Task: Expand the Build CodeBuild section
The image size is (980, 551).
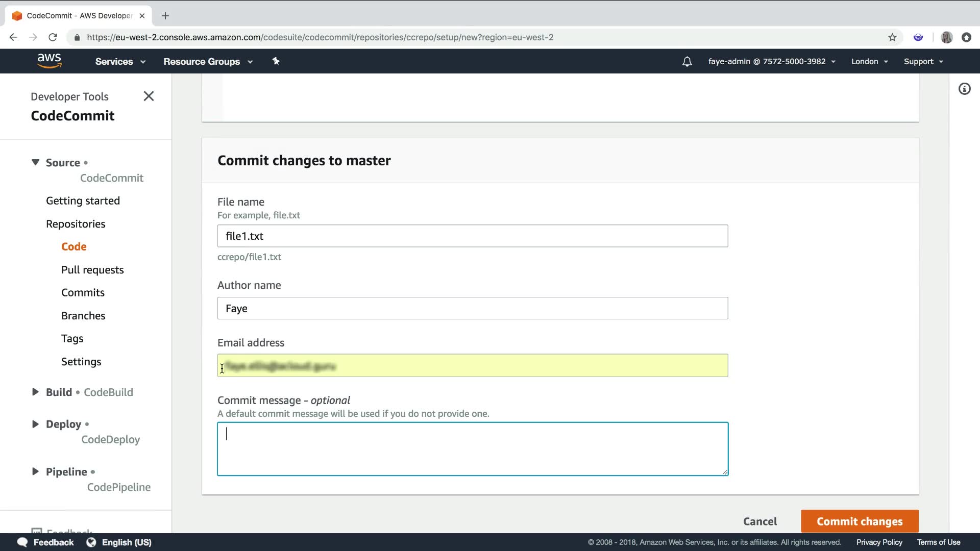Action: tap(35, 392)
